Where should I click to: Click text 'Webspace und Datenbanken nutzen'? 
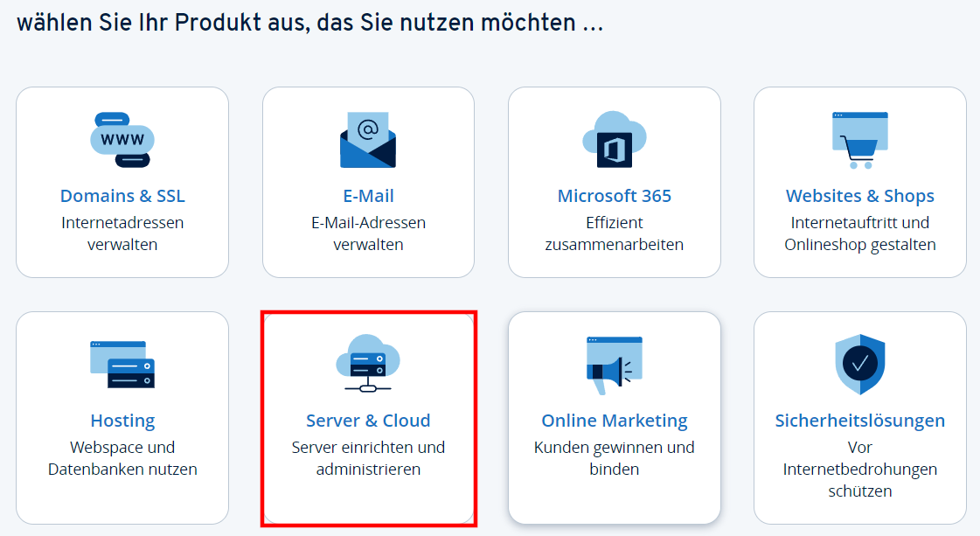point(122,458)
